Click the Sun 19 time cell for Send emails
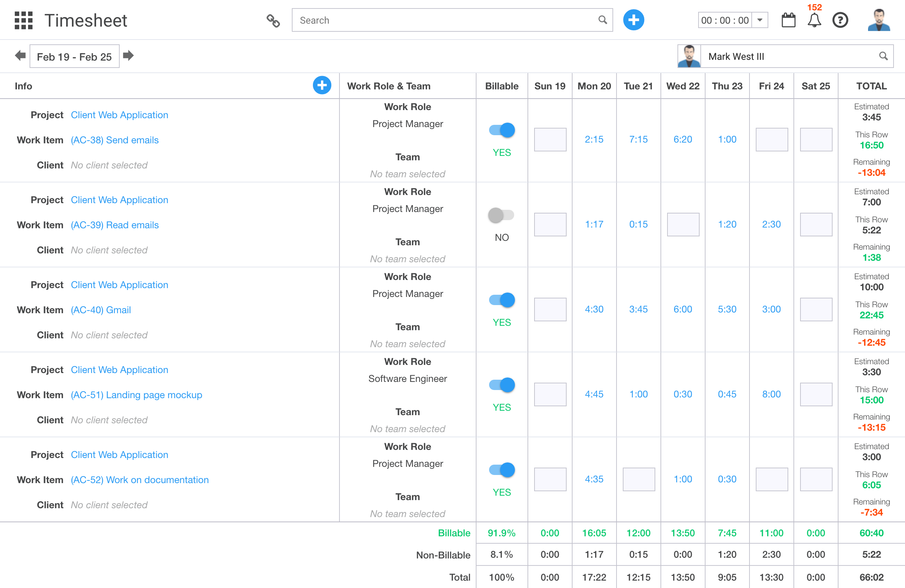Screen dimensions: 905x588 [x=550, y=140]
